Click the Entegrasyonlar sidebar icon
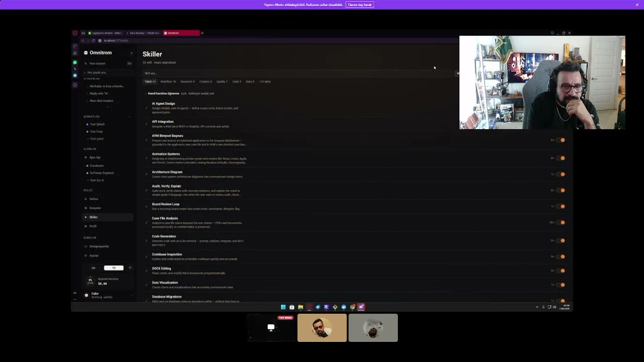The width and height of the screenshot is (644, 362). point(86,246)
